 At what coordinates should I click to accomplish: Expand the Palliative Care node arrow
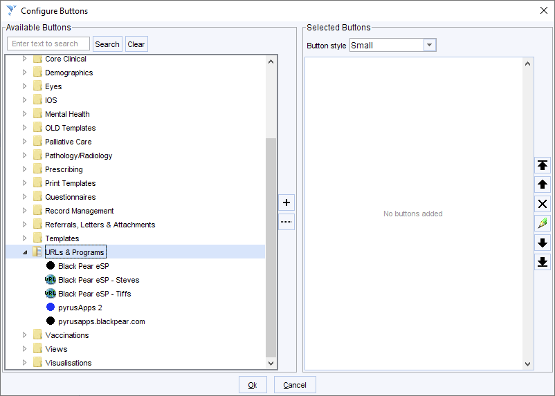pyautogui.click(x=24, y=141)
